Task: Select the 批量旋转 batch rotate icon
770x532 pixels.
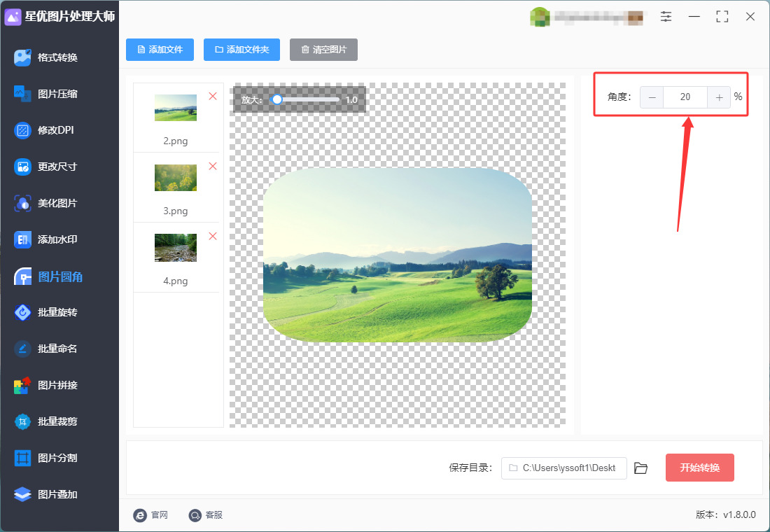Action: (22, 312)
